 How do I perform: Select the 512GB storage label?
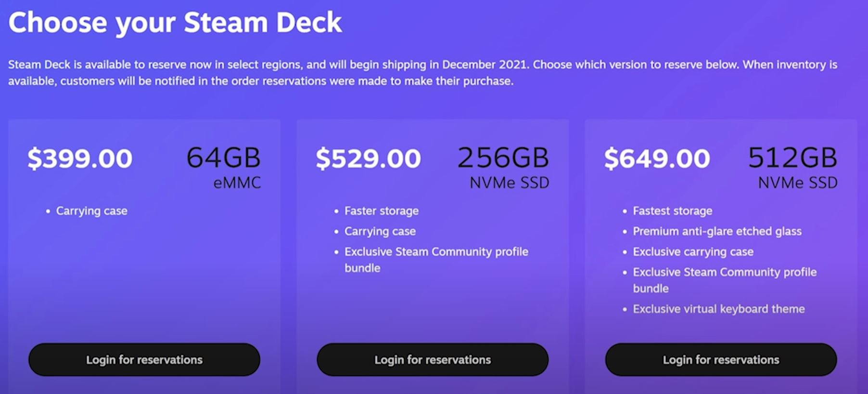click(792, 158)
